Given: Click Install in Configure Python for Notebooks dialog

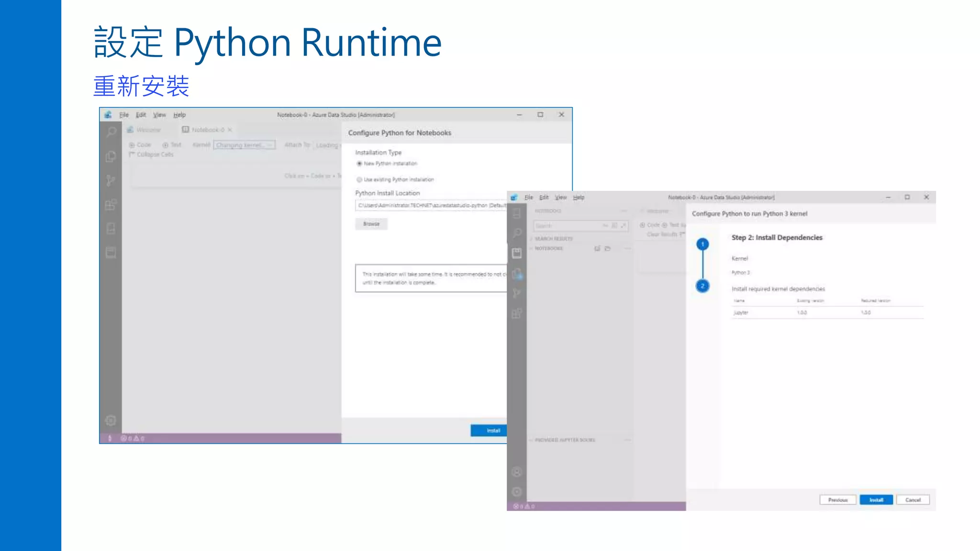Looking at the screenshot, I should (489, 430).
